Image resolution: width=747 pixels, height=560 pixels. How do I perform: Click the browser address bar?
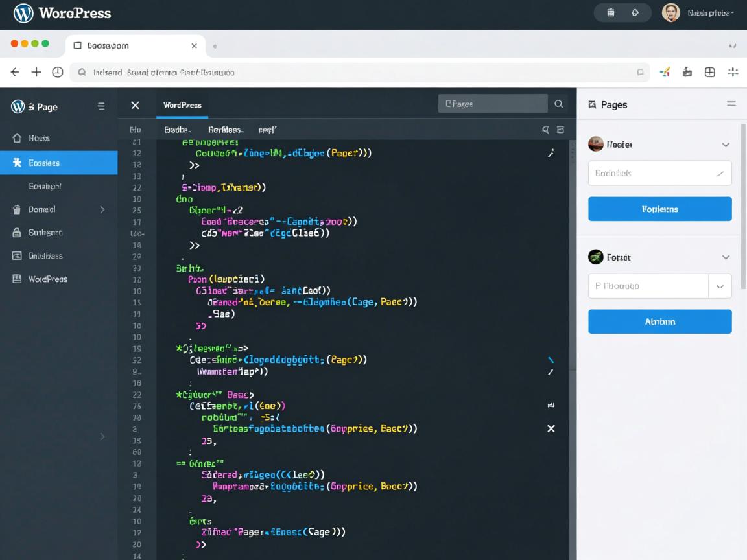pos(357,73)
